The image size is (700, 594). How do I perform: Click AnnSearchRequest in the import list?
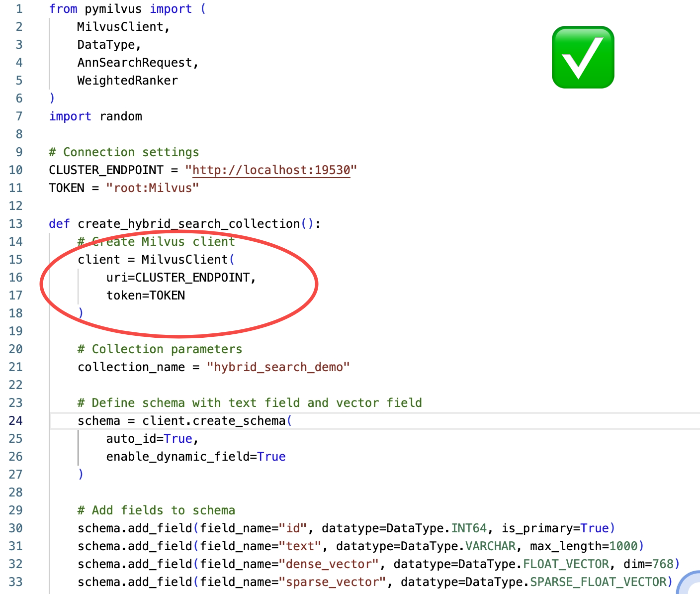point(135,63)
